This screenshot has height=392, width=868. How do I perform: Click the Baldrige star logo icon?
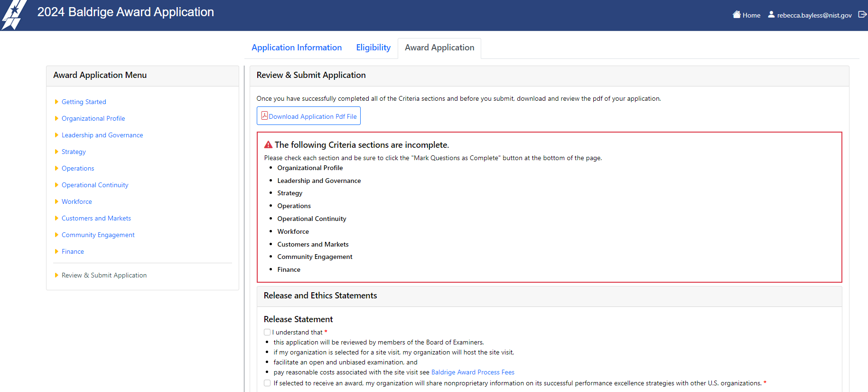(13, 15)
